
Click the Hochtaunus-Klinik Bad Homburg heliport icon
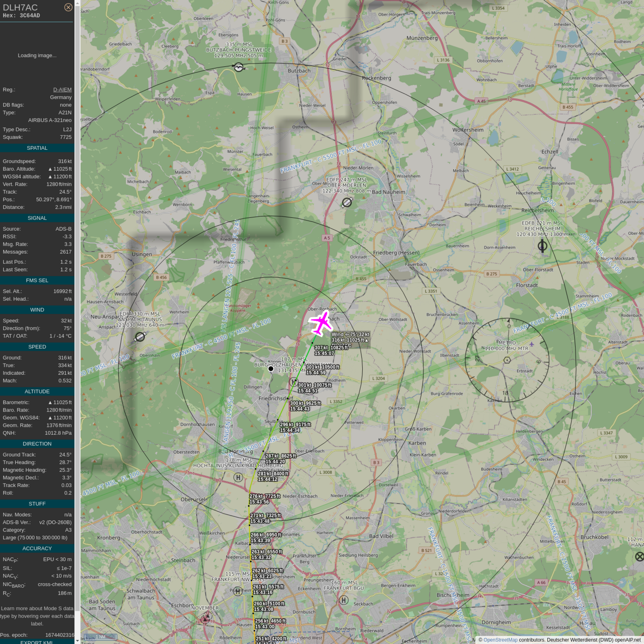tap(238, 477)
